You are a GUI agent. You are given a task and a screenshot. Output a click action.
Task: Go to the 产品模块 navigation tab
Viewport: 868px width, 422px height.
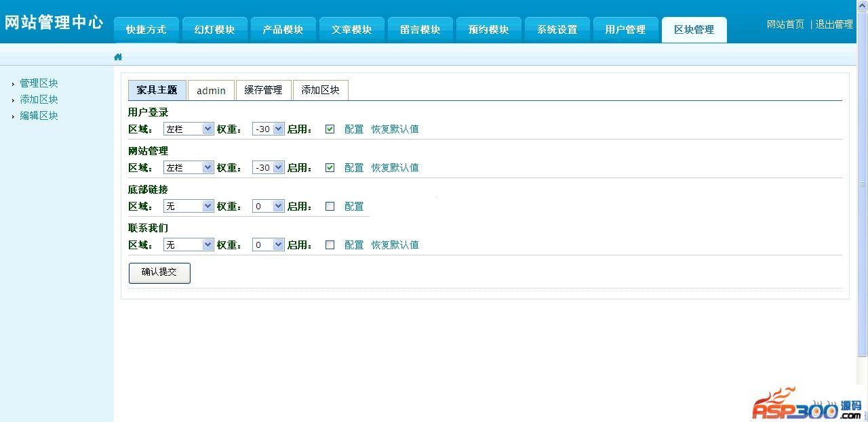coord(283,30)
